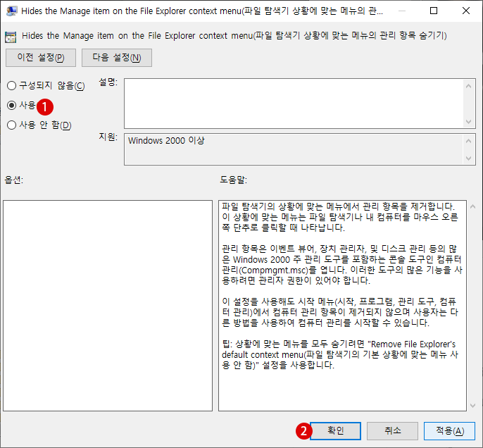Close the policy settings window

[466, 11]
